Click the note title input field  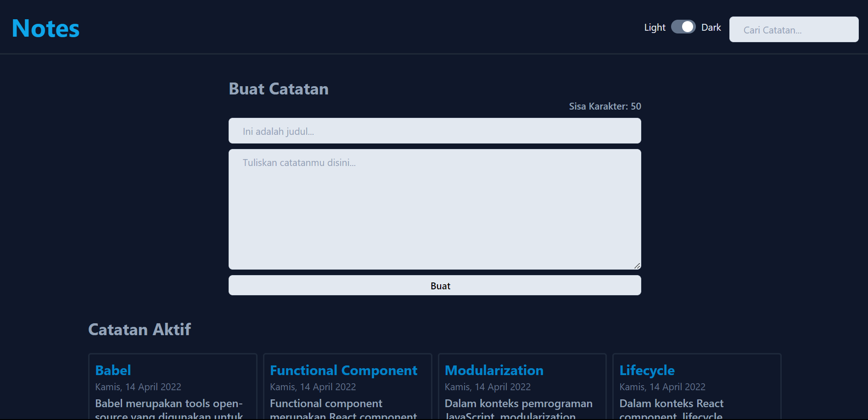(435, 131)
